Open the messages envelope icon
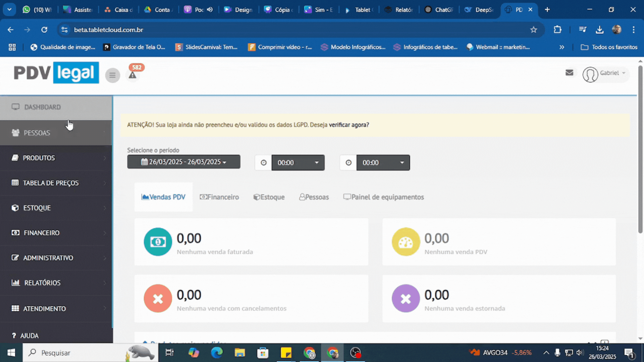This screenshot has width=644, height=362. pos(569,73)
